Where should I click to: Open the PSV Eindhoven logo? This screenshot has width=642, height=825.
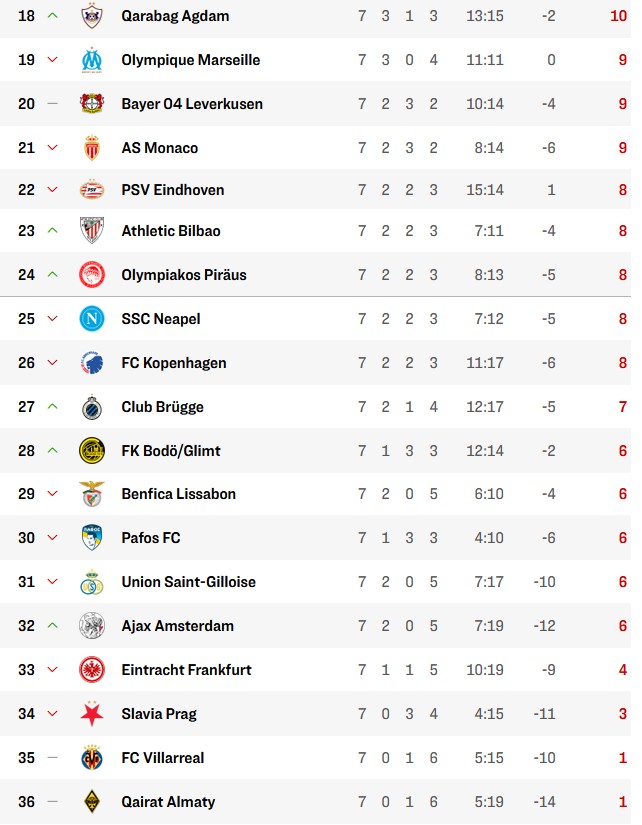[x=92, y=190]
